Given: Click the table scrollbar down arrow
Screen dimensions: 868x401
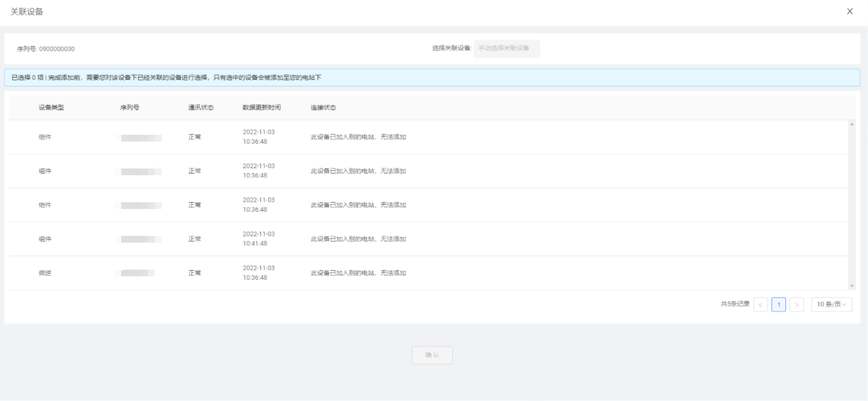Looking at the screenshot, I should pos(852,286).
